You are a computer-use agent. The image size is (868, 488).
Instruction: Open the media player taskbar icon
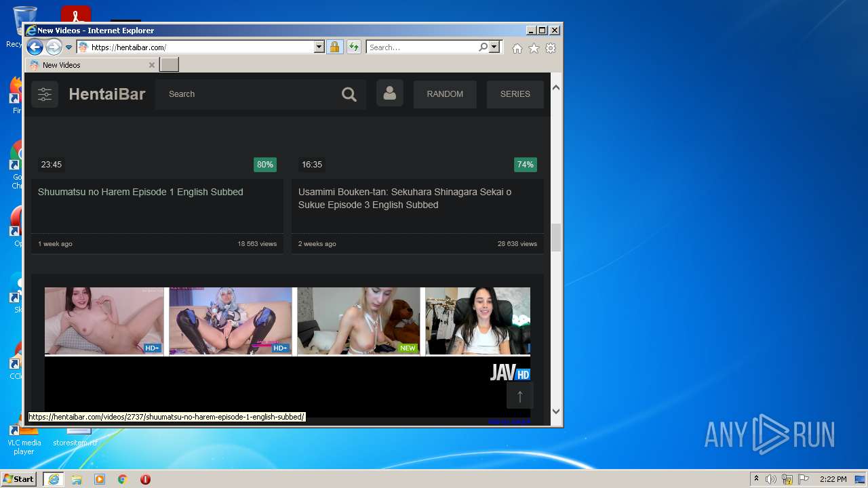pyautogui.click(x=100, y=479)
